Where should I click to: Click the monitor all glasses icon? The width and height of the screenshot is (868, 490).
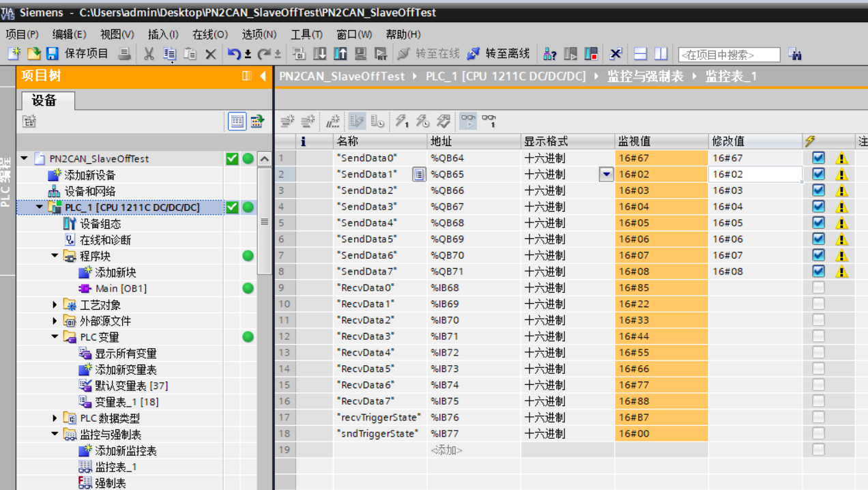coord(468,121)
